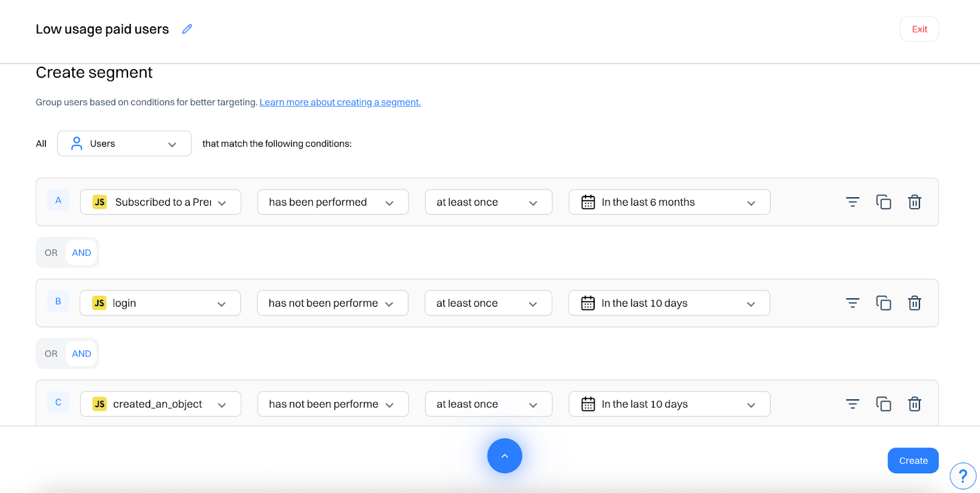Select AND between conditions A and B
This screenshot has height=493, width=980.
coord(81,253)
